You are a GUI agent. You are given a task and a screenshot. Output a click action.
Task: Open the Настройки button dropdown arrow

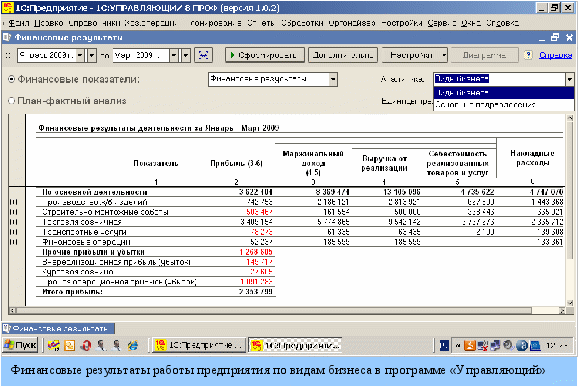click(444, 55)
